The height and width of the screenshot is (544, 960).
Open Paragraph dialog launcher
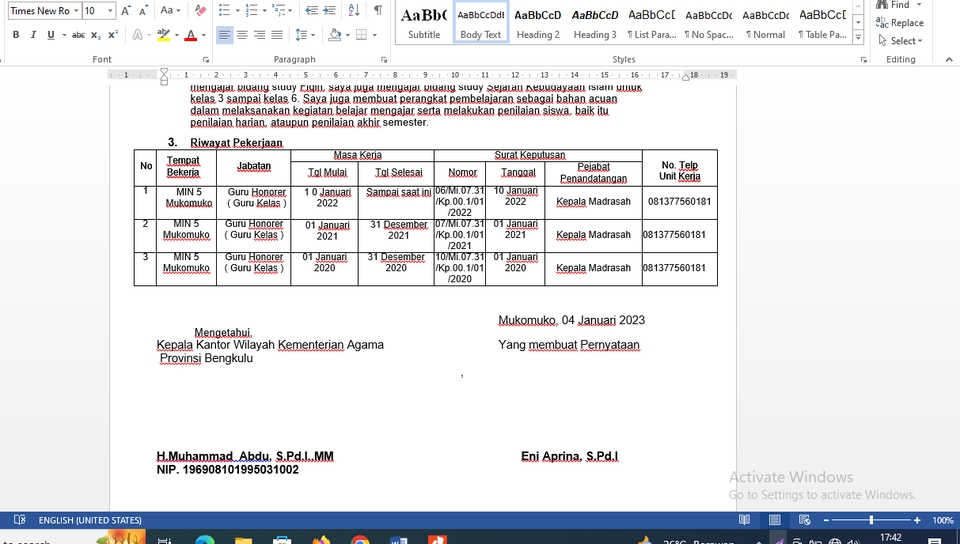pos(384,59)
